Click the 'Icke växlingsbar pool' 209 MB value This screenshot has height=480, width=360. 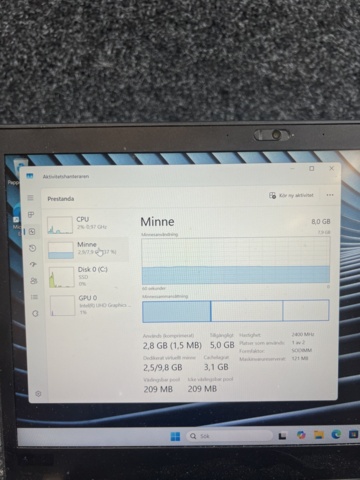(202, 389)
